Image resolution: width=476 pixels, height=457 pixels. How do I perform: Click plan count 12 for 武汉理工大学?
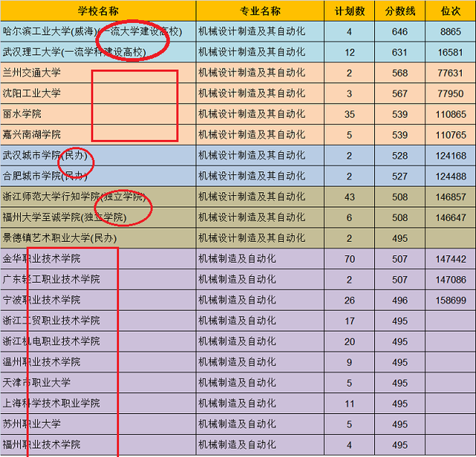[350, 52]
